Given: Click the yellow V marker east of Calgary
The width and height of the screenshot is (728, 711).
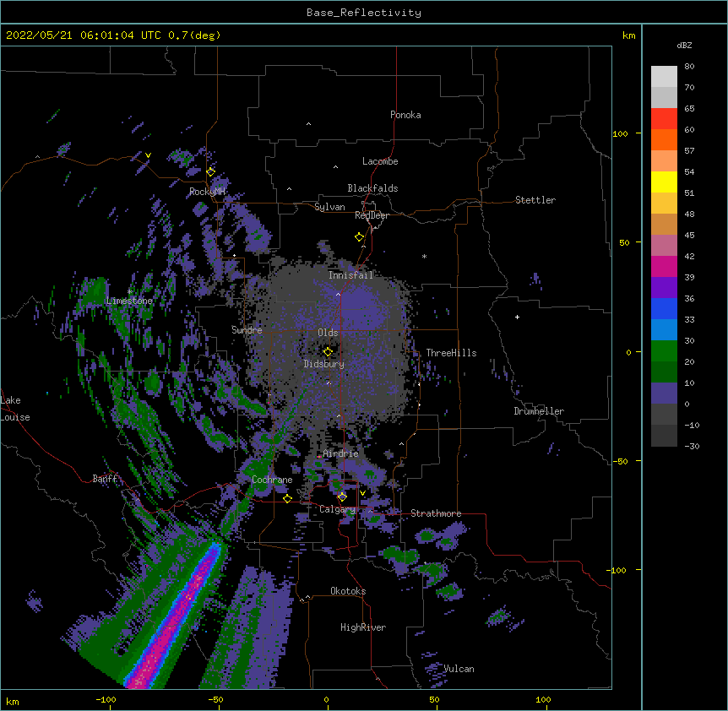Looking at the screenshot, I should point(362,493).
